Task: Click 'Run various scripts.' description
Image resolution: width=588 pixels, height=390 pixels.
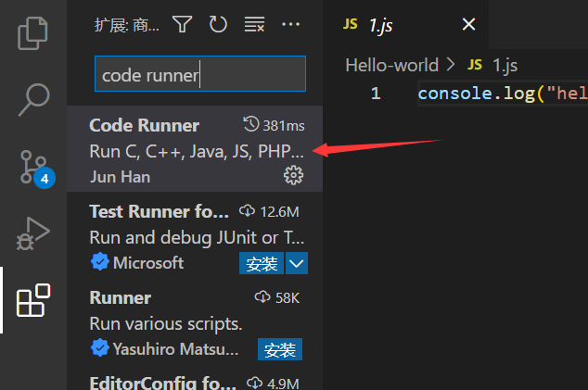Action: coord(166,324)
